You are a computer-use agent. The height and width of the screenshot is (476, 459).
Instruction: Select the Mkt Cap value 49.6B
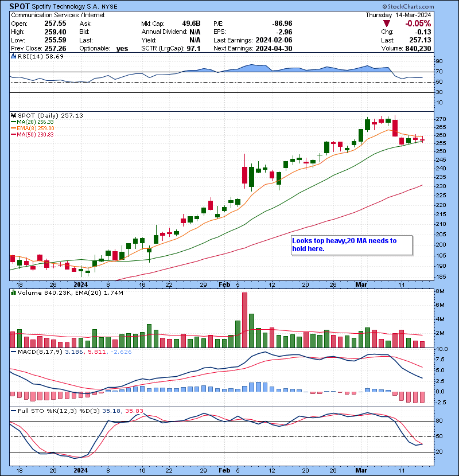click(x=192, y=24)
